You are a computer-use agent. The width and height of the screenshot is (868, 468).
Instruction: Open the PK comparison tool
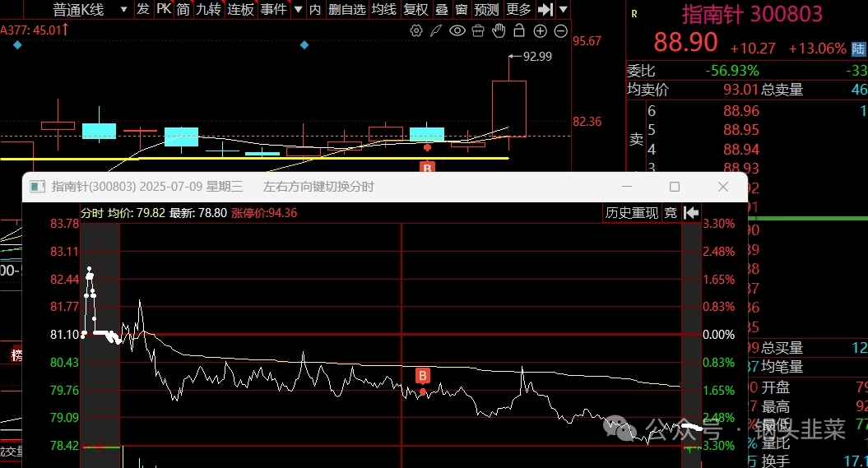pyautogui.click(x=164, y=9)
